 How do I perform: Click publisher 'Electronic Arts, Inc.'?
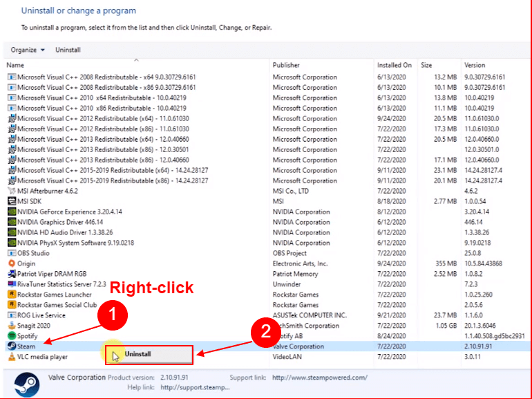click(x=300, y=263)
